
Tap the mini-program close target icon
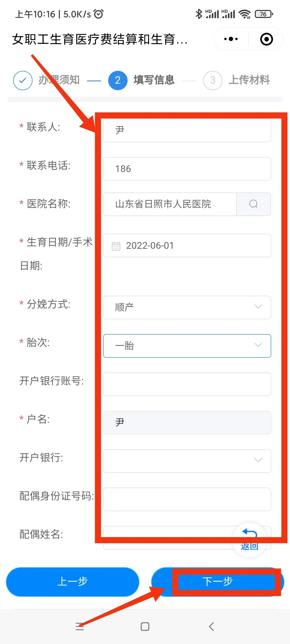(x=266, y=39)
